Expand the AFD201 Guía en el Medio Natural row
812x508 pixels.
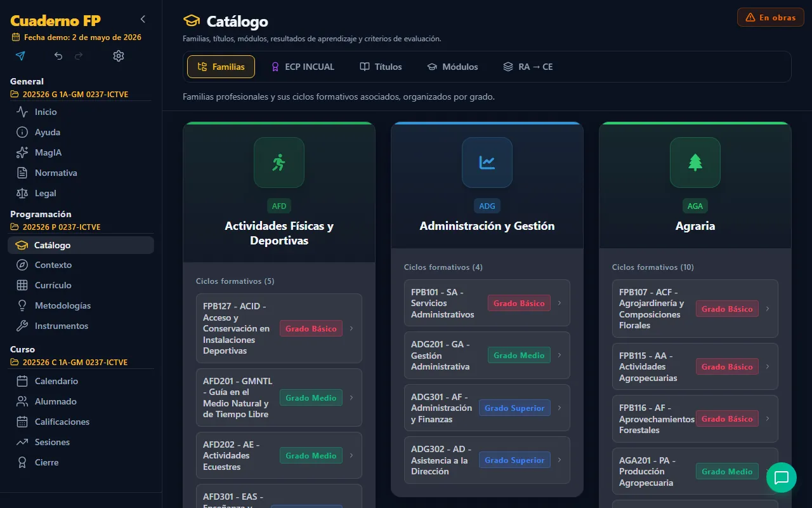(x=279, y=398)
